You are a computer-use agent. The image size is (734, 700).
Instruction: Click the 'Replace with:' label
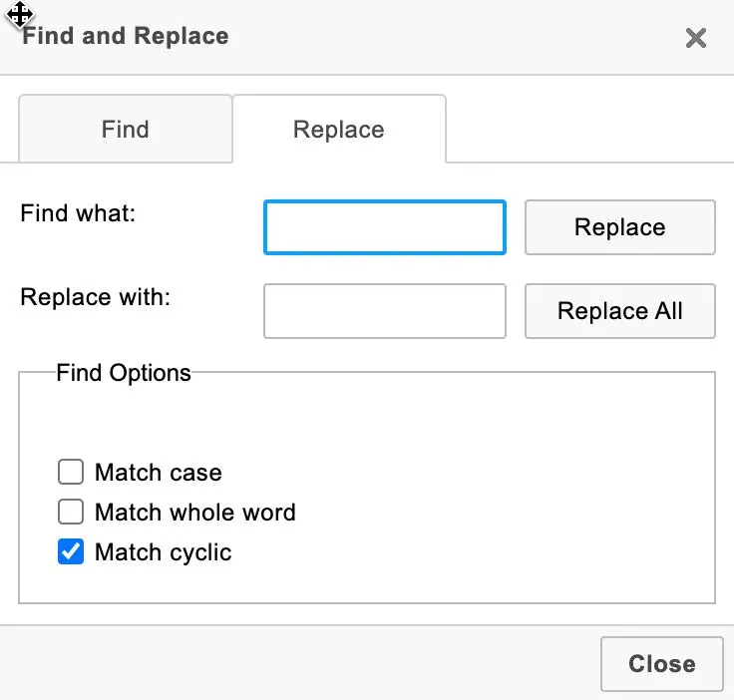tap(95, 297)
